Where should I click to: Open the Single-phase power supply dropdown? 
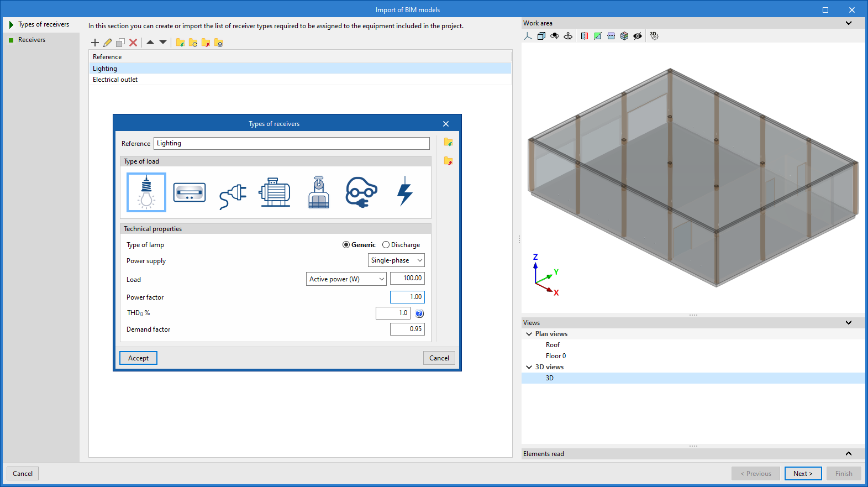[396, 260]
